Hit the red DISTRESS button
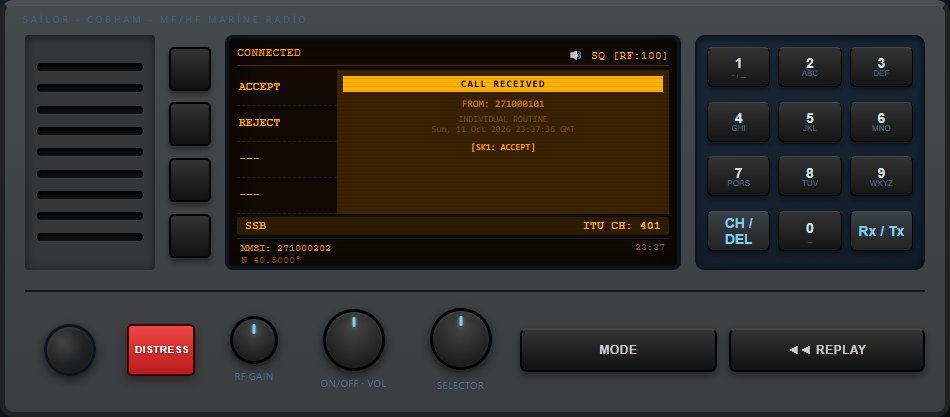Image resolution: width=950 pixels, height=417 pixels. pos(161,350)
